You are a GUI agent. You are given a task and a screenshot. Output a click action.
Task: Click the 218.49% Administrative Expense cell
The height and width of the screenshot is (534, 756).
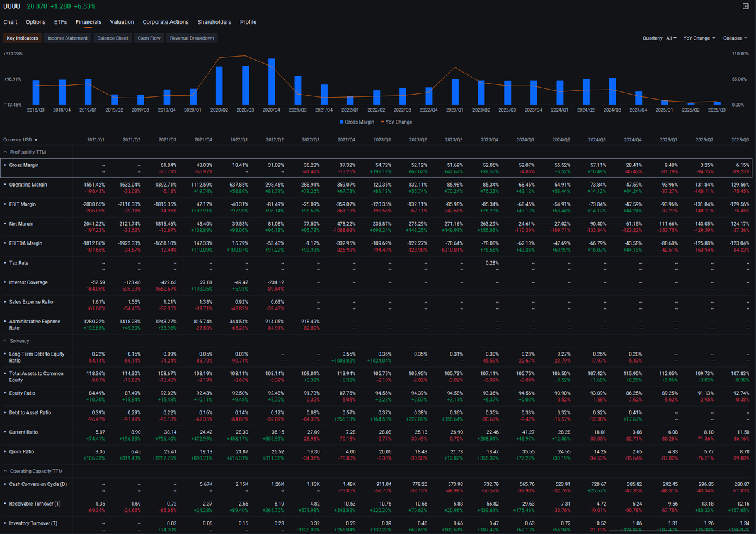pos(310,322)
